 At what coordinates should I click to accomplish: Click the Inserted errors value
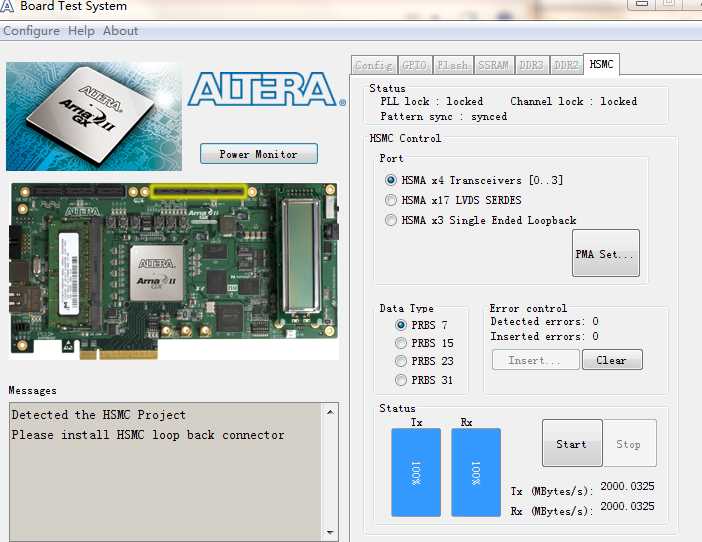[595, 336]
